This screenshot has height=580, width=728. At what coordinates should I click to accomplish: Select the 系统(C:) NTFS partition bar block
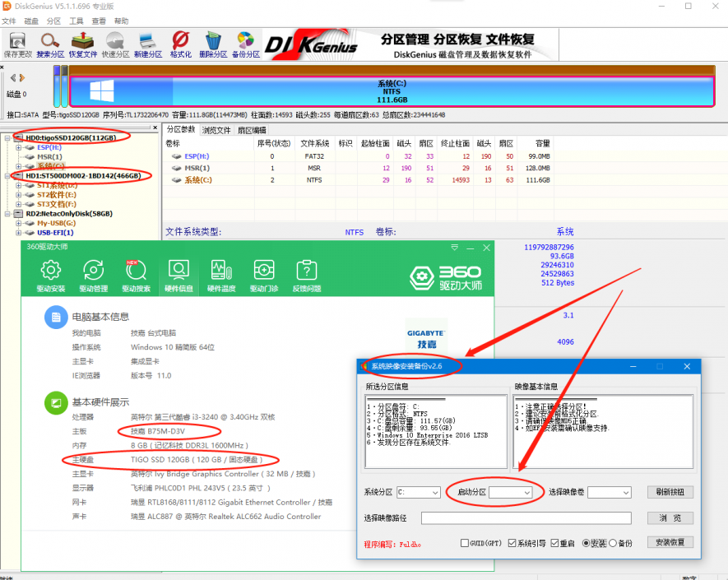click(x=392, y=91)
